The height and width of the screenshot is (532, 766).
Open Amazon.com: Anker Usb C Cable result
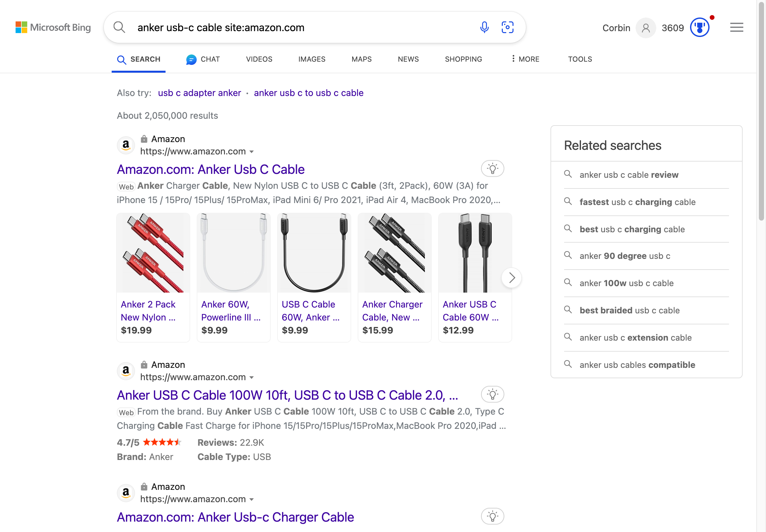pos(210,169)
